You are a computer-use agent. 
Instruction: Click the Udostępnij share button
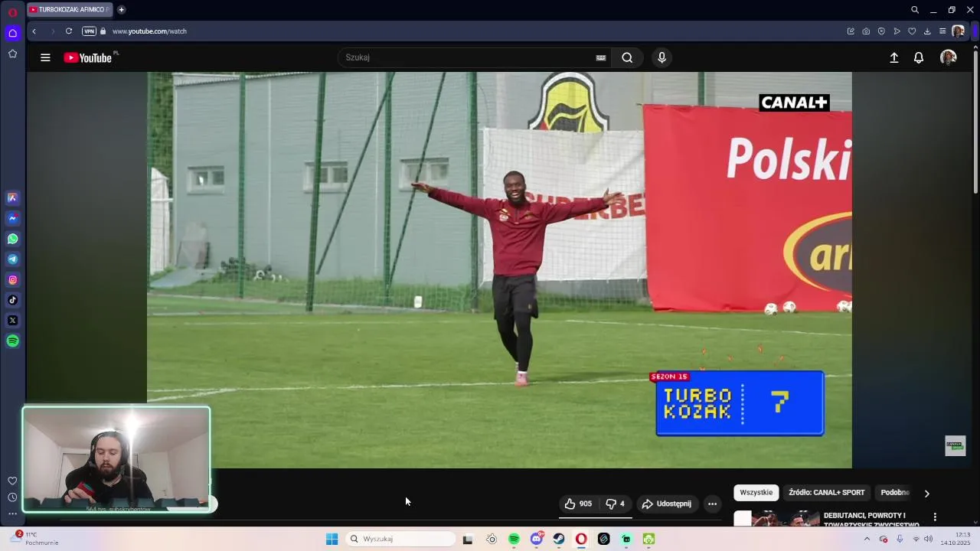[667, 504]
